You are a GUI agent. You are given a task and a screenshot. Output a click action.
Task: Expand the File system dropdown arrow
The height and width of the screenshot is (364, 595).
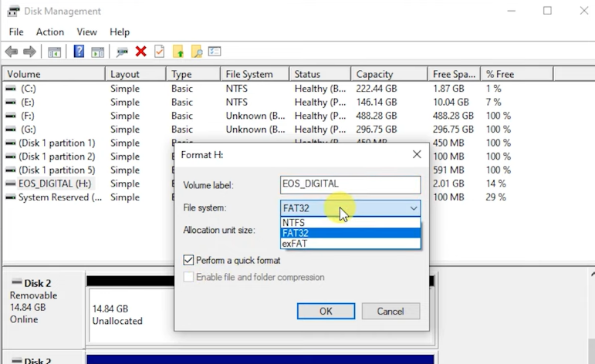(x=414, y=208)
